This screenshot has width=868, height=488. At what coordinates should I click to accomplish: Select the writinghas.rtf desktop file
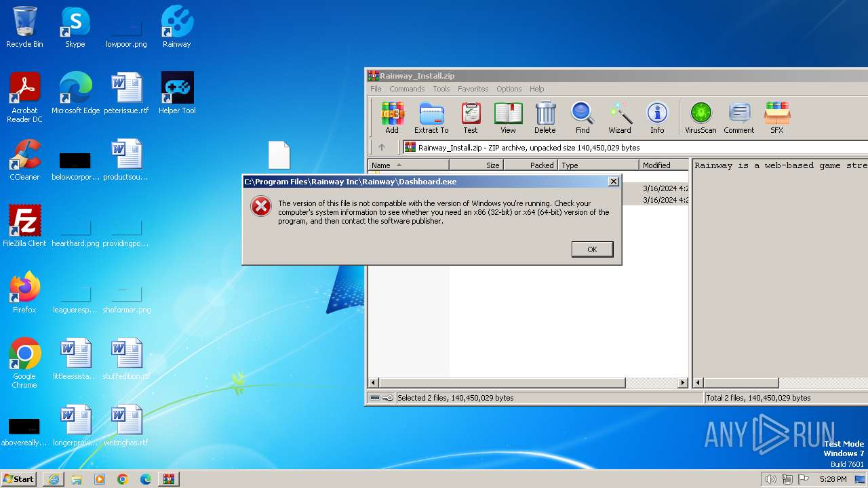pyautogui.click(x=126, y=426)
